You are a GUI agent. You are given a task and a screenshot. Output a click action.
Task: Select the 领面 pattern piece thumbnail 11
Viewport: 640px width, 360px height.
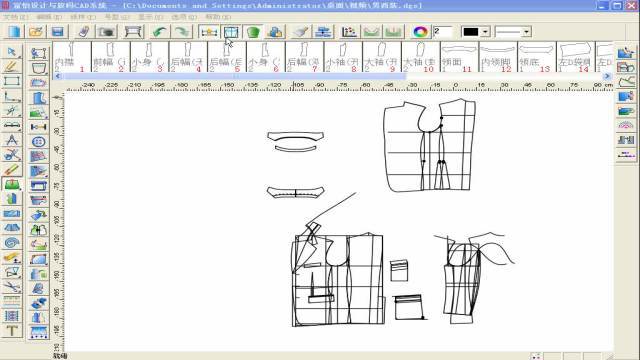(459, 57)
